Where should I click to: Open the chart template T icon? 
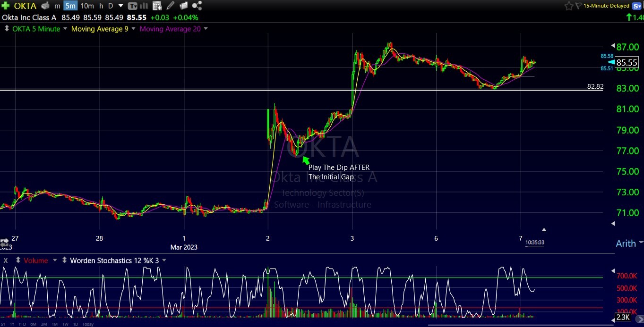click(133, 6)
